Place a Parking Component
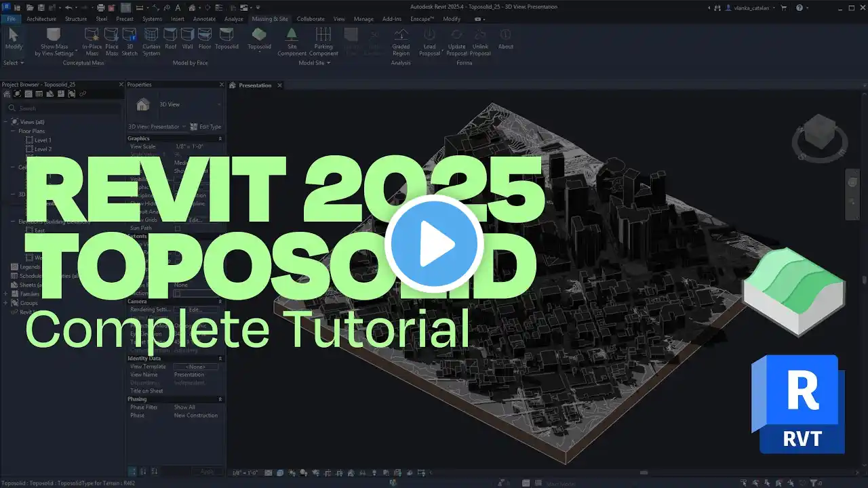This screenshot has height=488, width=868. pos(323,41)
